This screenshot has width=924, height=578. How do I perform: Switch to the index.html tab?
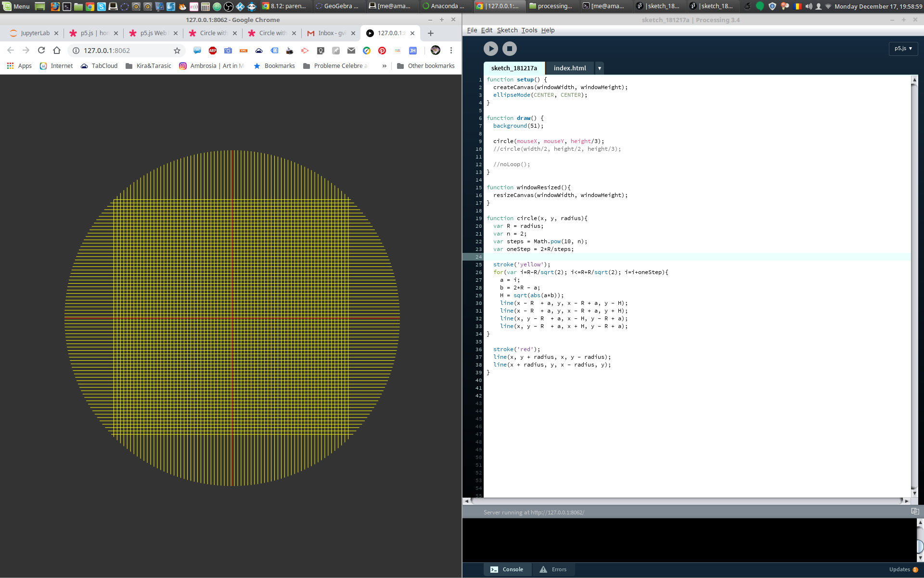570,68
